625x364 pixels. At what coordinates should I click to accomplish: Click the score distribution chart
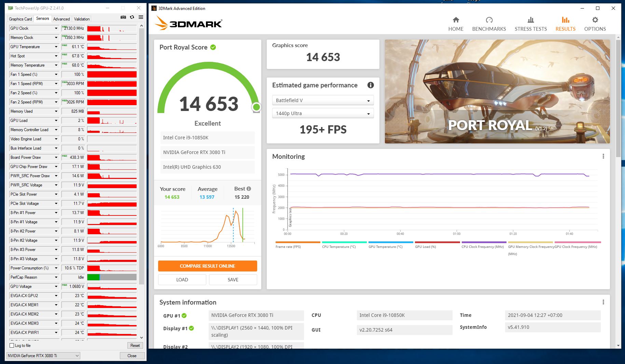coord(208,227)
